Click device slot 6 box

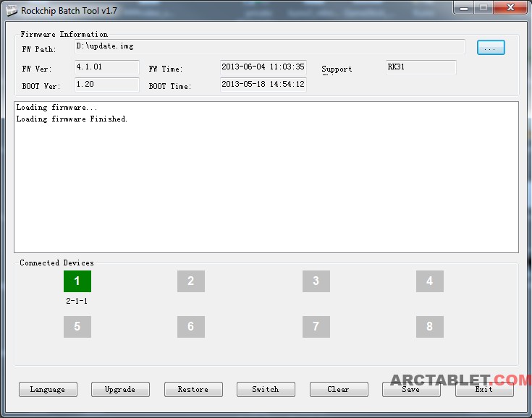tap(190, 327)
